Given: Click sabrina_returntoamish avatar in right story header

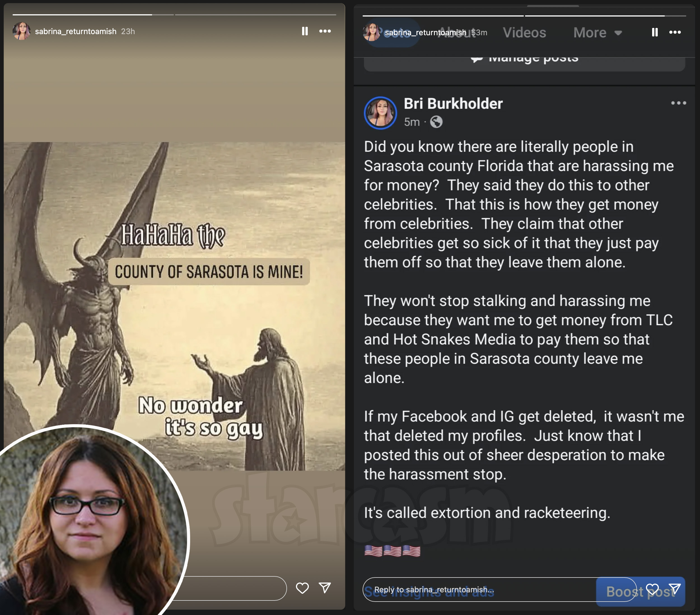Looking at the screenshot, I should click(x=372, y=32).
